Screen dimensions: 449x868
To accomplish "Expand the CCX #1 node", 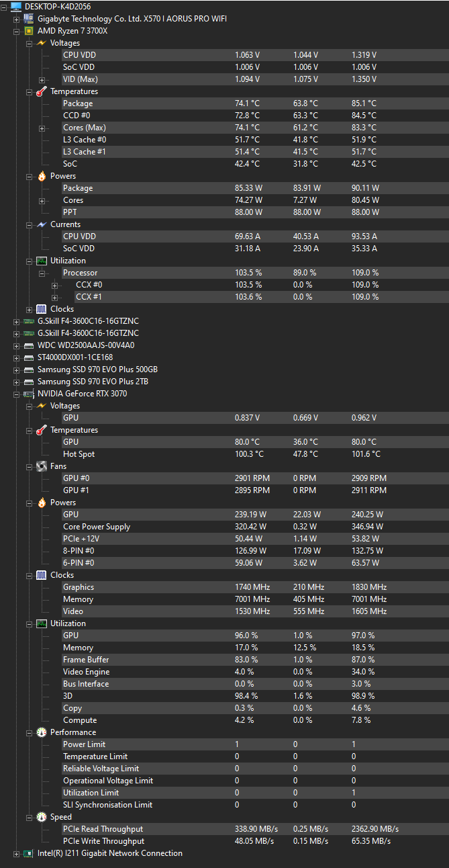I will point(54,297).
